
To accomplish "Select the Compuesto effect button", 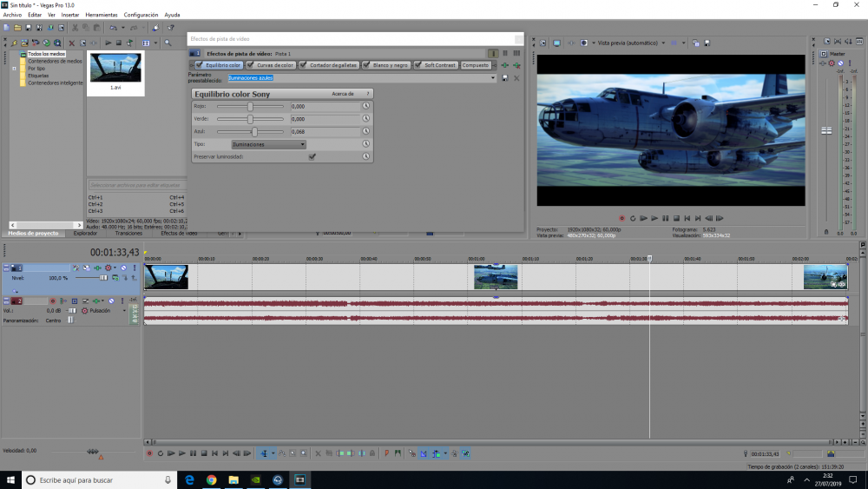I will click(x=476, y=65).
